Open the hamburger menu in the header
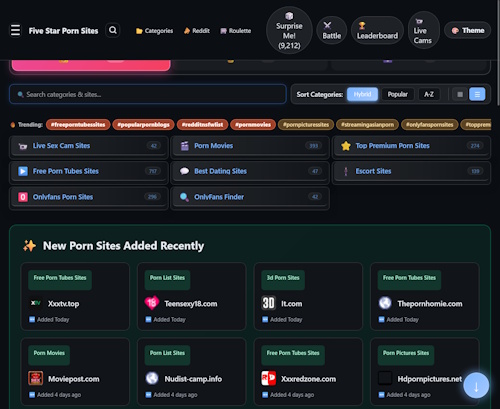This screenshot has height=409, width=500. pos(15,30)
